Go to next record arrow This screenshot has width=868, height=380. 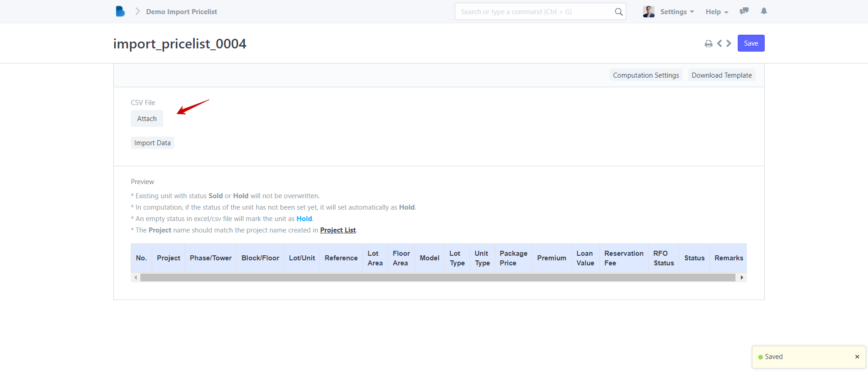click(x=729, y=43)
